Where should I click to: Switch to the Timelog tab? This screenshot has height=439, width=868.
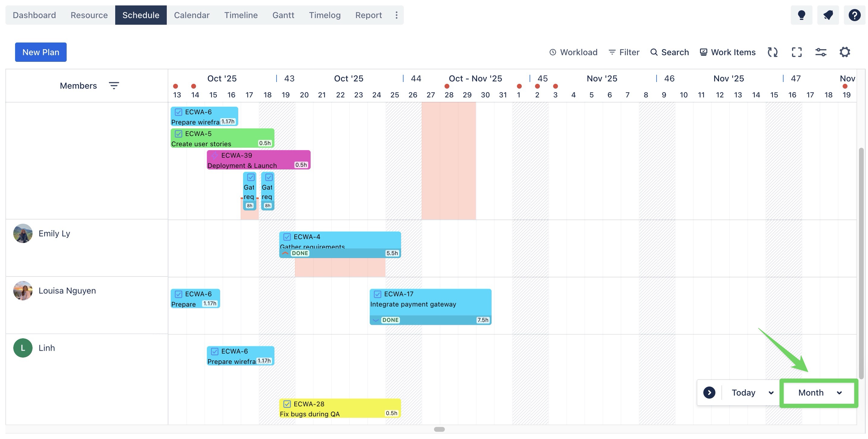325,15
